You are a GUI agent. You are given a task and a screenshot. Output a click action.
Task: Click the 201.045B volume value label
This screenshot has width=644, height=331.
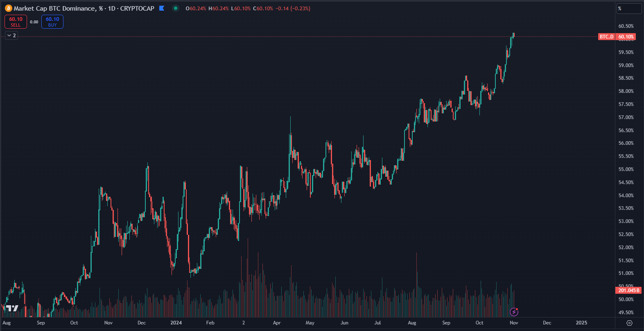coord(628,290)
